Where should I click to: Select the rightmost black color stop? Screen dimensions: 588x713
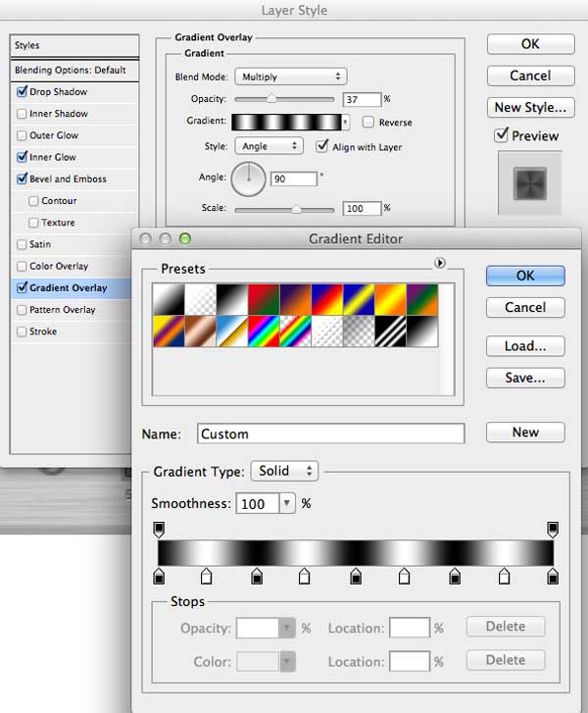click(553, 576)
